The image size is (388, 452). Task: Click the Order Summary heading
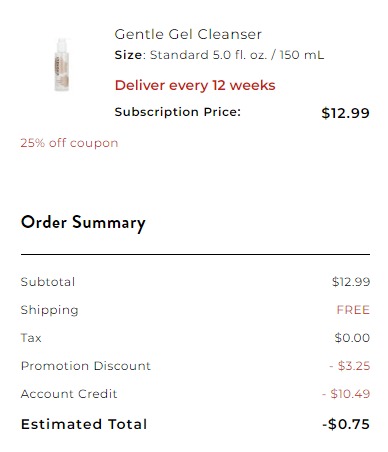83,223
